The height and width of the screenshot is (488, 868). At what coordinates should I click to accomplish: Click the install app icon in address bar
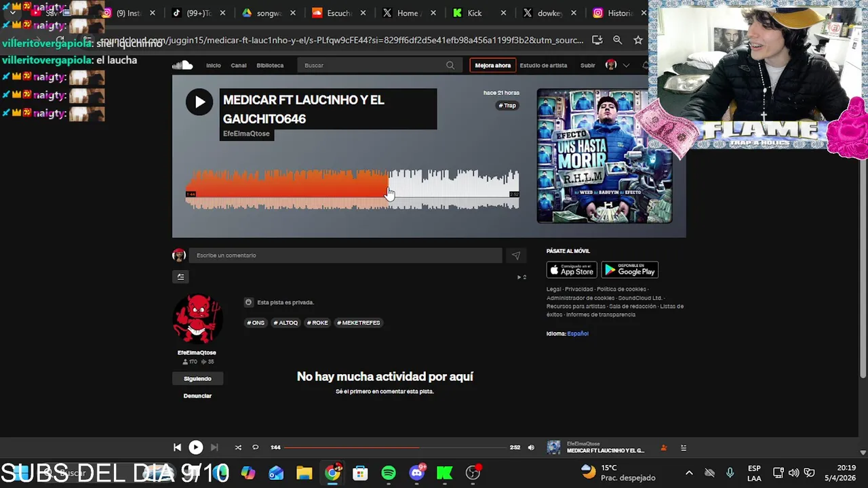[x=597, y=40]
